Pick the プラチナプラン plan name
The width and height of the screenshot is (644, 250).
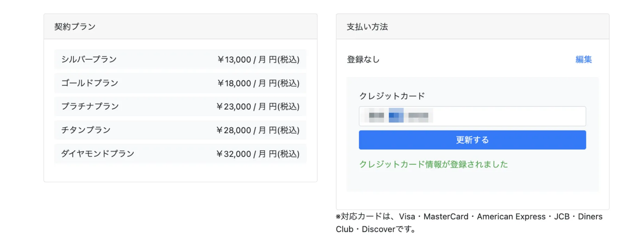click(90, 106)
